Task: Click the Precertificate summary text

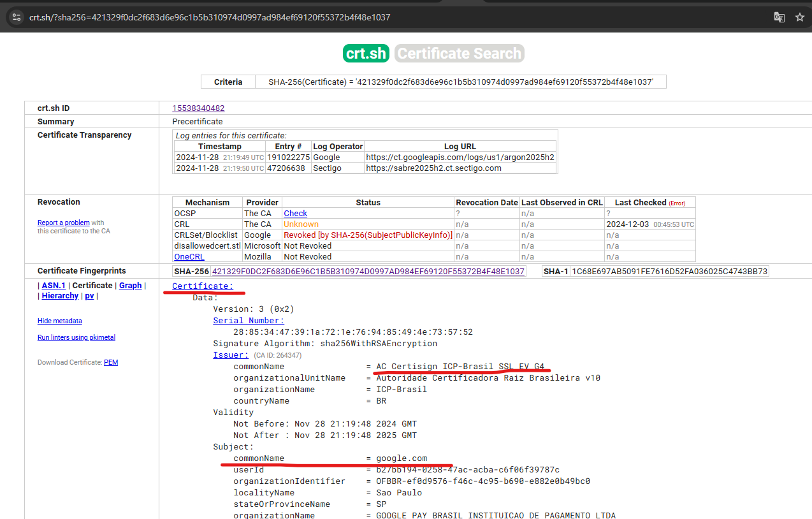Action: tap(198, 121)
